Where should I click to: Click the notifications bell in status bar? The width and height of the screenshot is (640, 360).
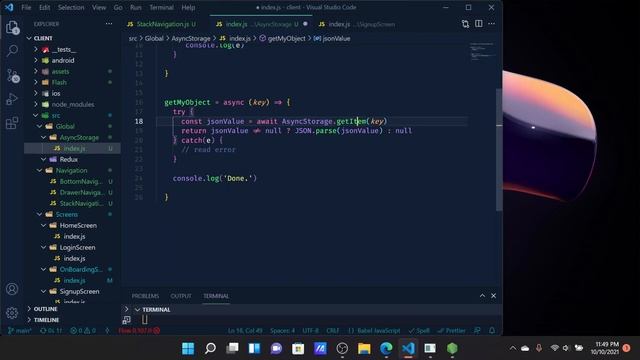[492, 331]
